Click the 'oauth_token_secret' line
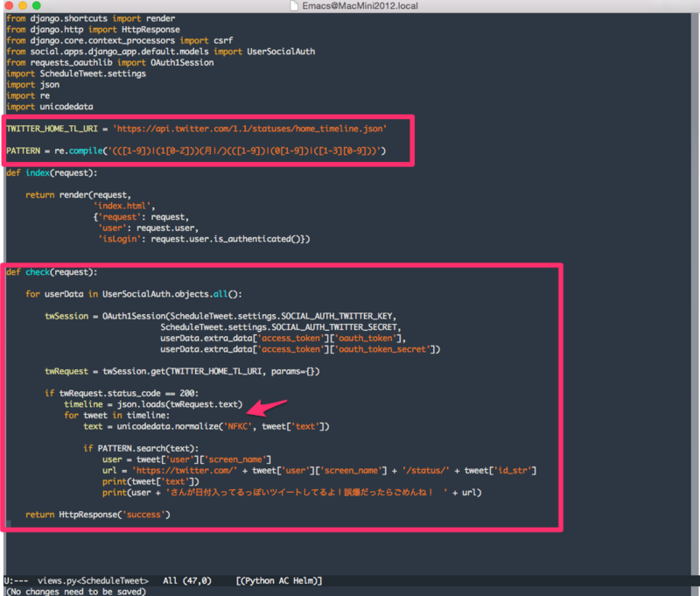Image resolution: width=700 pixels, height=596 pixels. tap(300, 349)
